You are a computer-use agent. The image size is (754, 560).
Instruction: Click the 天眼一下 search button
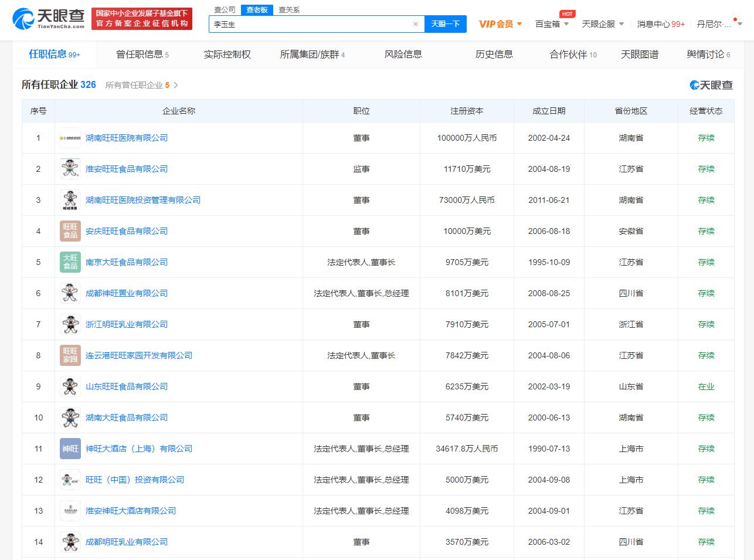point(446,24)
